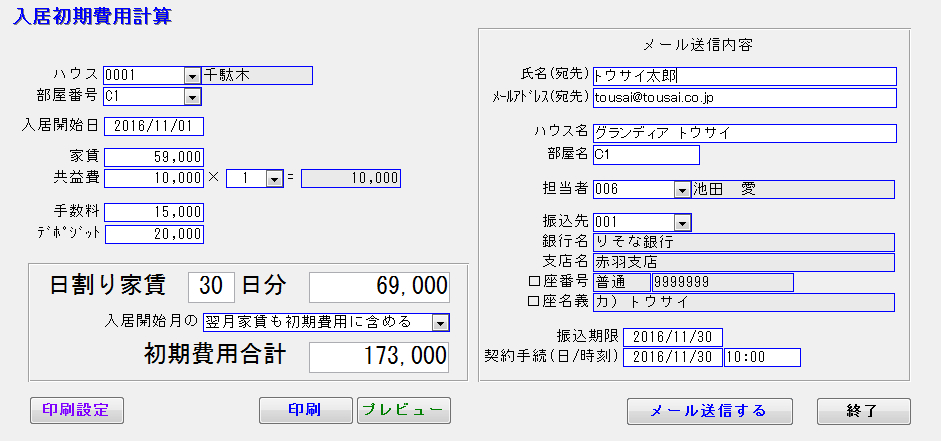The height and width of the screenshot is (441, 941).
Task: Edit the 振込期限 date field
Action: (672, 337)
